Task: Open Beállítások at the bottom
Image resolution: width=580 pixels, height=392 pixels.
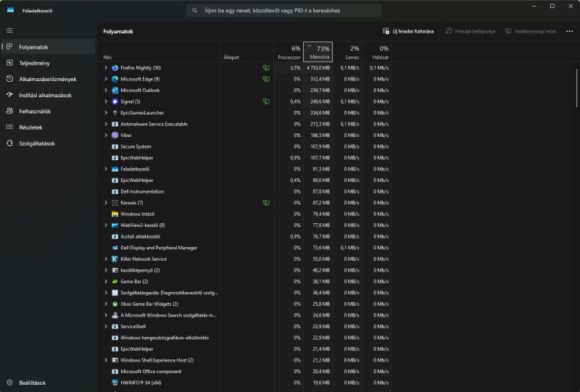Action: (32, 383)
